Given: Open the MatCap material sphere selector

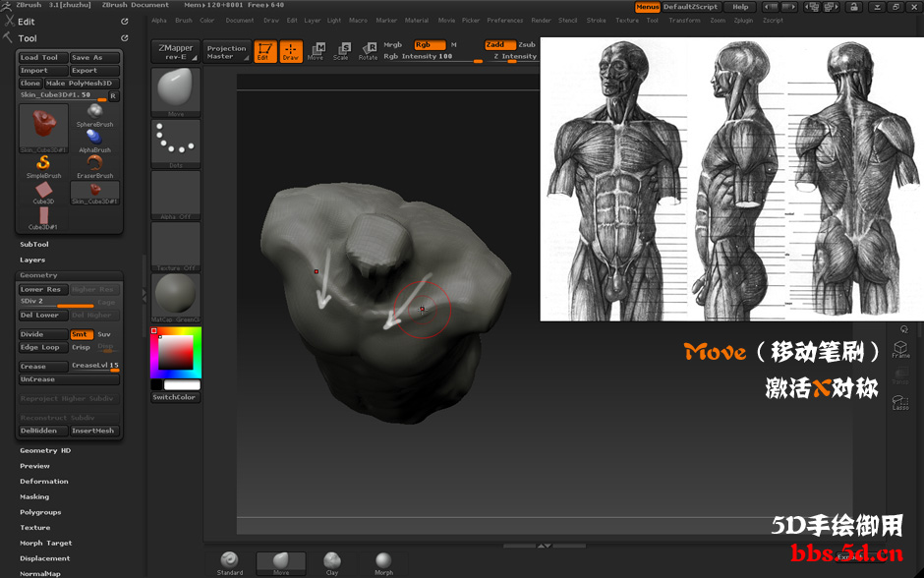Looking at the screenshot, I should (x=176, y=298).
